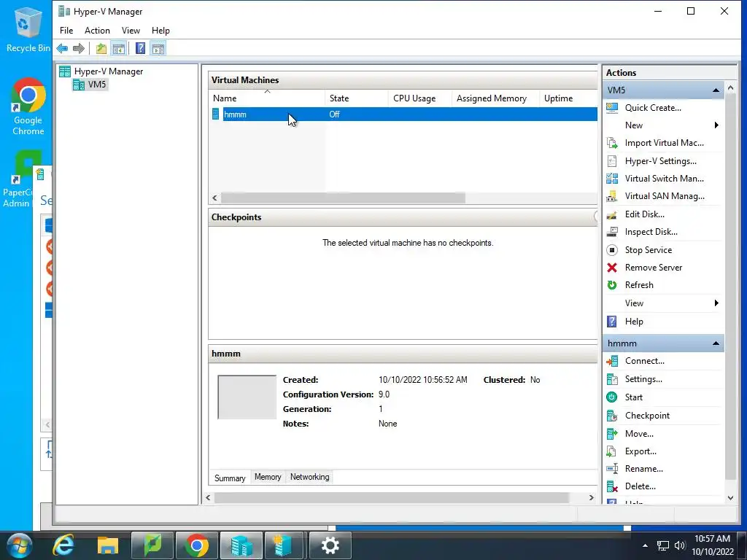Click the hmmm virtual machine row icon
The height and width of the screenshot is (560, 747).
pyautogui.click(x=215, y=114)
